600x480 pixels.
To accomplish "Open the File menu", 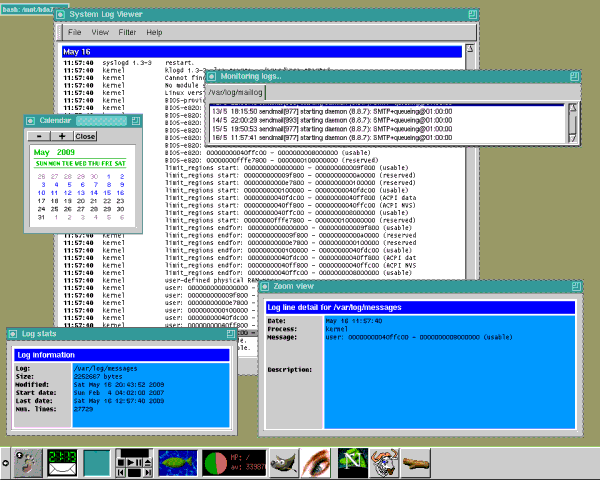I will [75, 33].
